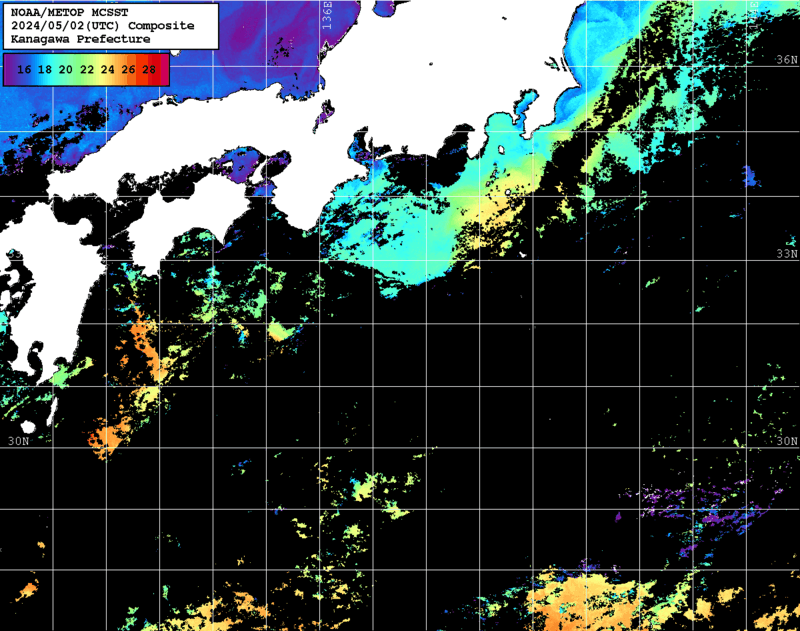Click the yellow 24 degree legend color
The height and width of the screenshot is (631, 800).
(108, 69)
